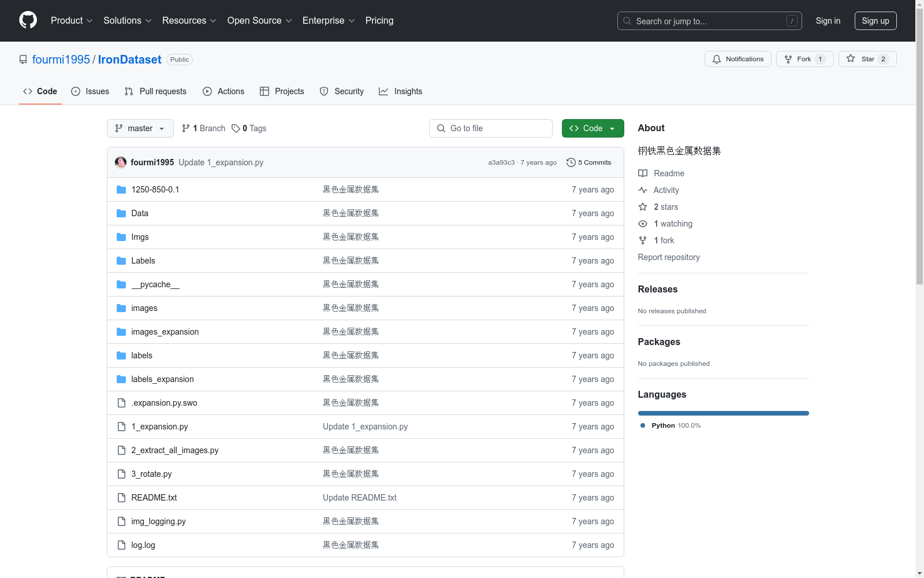Click the folder icon for images_expansion
This screenshot has height=578, width=924.
[121, 332]
